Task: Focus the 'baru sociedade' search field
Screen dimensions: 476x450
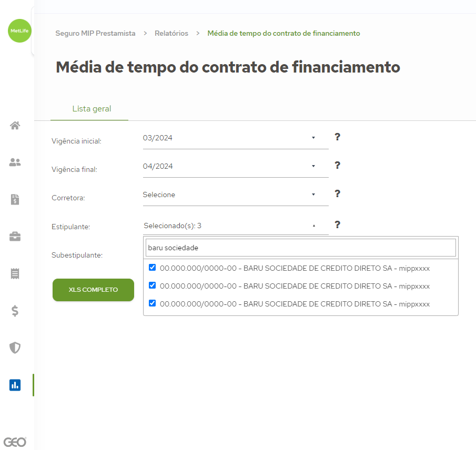Action: click(x=300, y=248)
